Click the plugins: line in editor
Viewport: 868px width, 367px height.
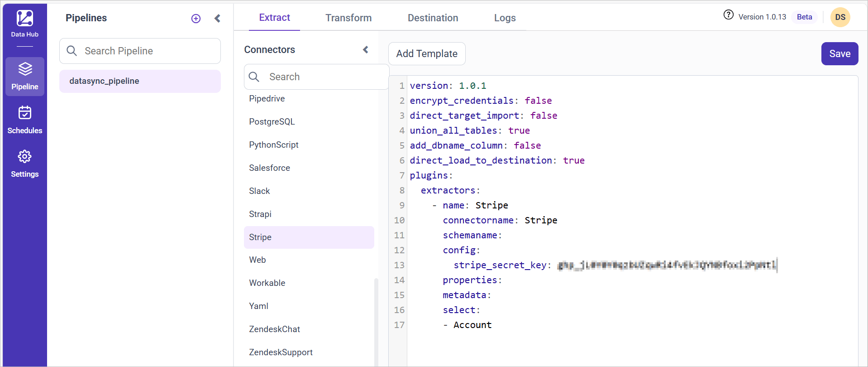click(x=431, y=175)
